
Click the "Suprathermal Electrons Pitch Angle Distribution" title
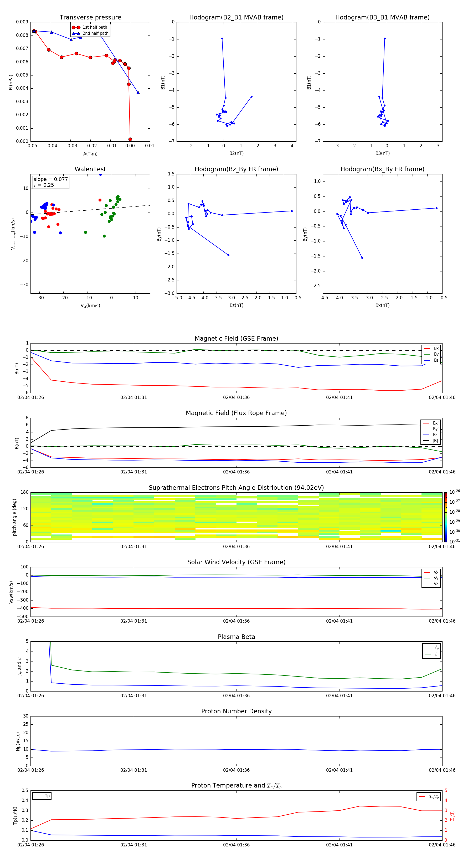236,488
